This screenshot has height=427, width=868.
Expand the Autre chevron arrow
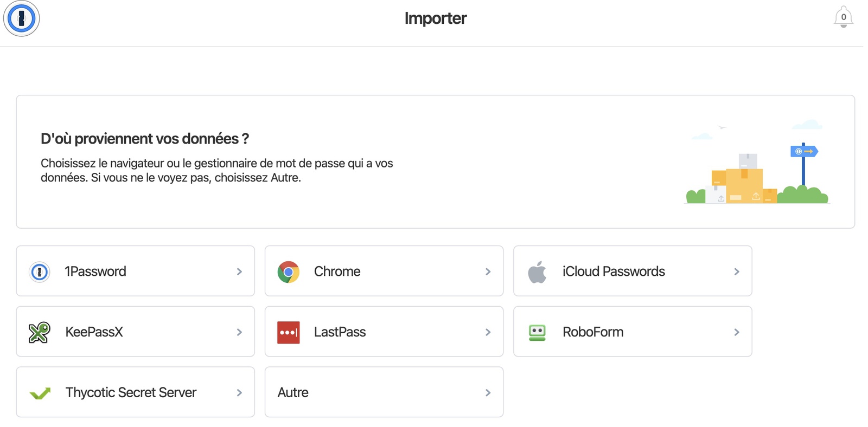[x=488, y=393]
